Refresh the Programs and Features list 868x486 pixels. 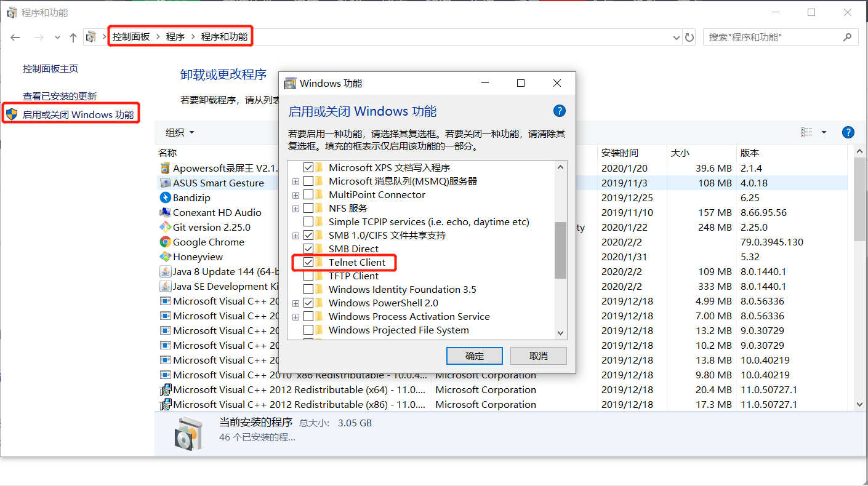689,38
